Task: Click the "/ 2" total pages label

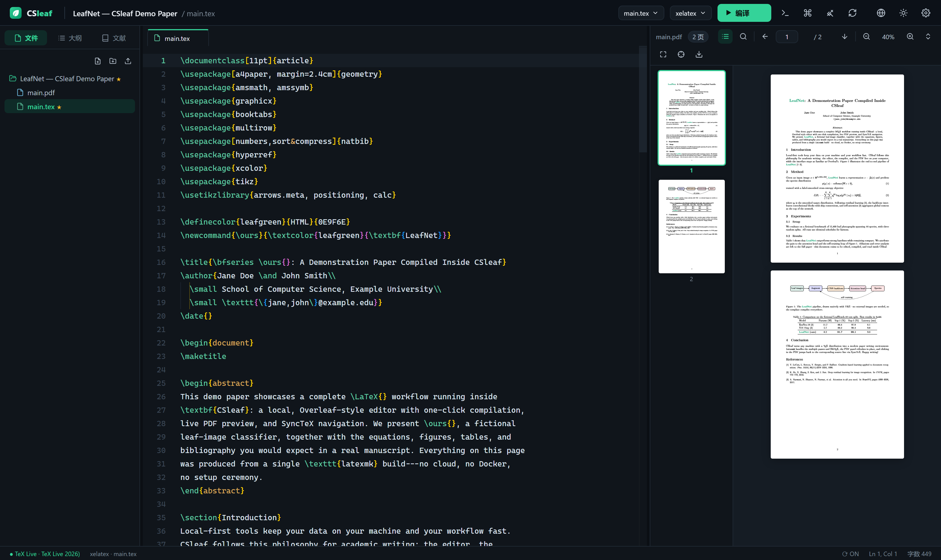Action: click(817, 37)
